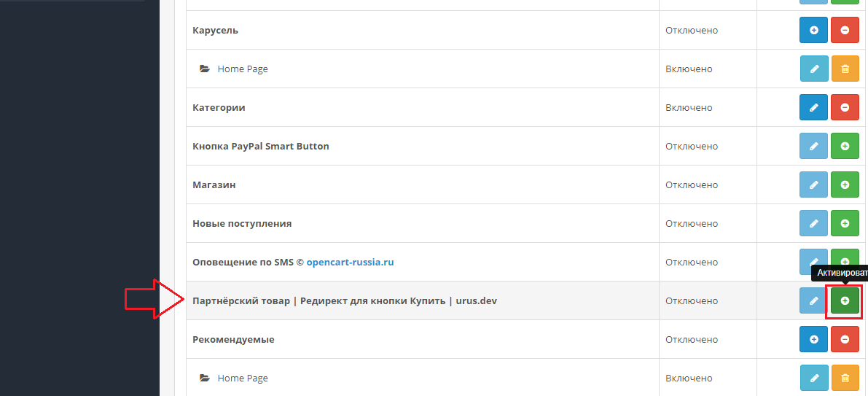
Task: Delete Home Page under Рекомендуемые
Action: click(845, 378)
